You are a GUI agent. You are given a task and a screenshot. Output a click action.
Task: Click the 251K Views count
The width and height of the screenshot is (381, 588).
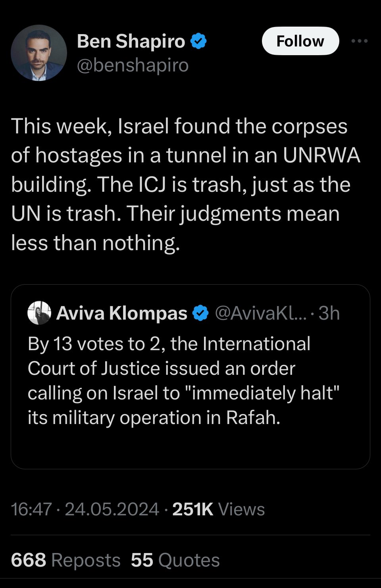tap(219, 509)
